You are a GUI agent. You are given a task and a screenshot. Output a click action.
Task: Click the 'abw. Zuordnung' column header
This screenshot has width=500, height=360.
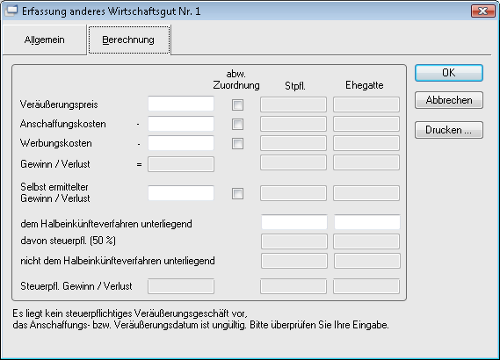tap(236, 79)
